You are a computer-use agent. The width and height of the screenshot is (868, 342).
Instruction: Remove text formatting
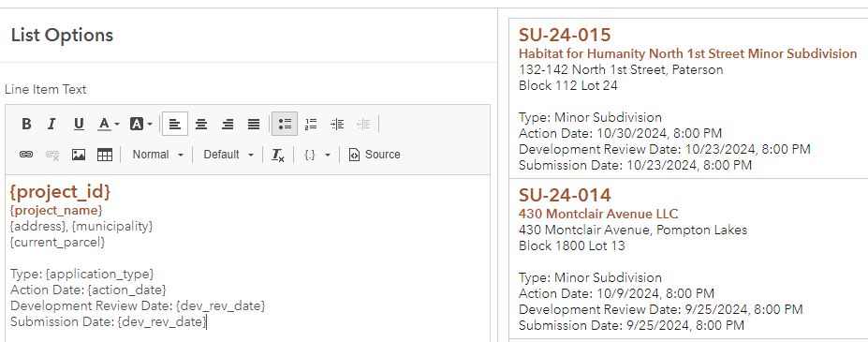[x=277, y=155]
